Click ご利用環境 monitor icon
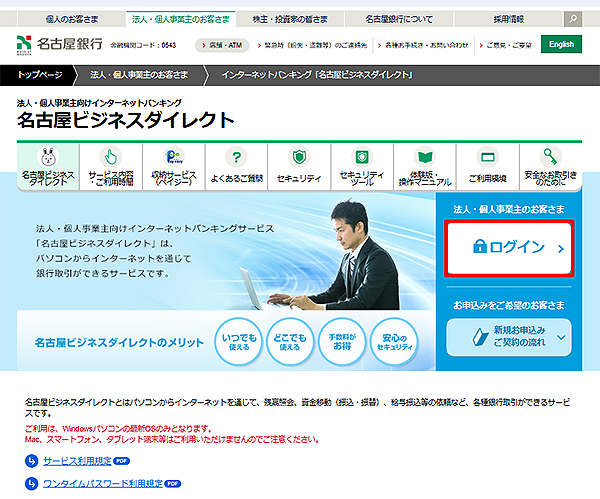Image resolution: width=600 pixels, height=499 pixels. (487, 157)
